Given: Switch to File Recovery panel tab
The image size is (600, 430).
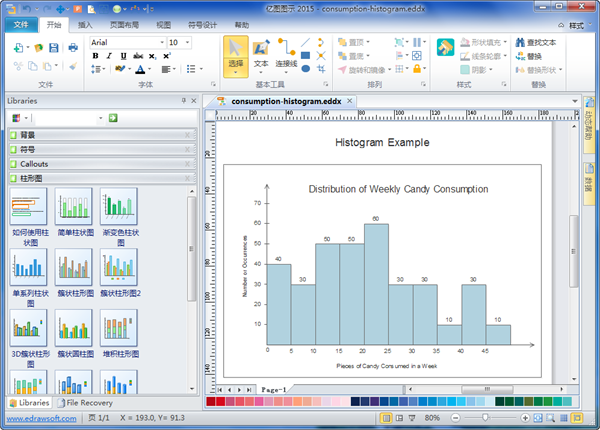Looking at the screenshot, I should pos(85,402).
